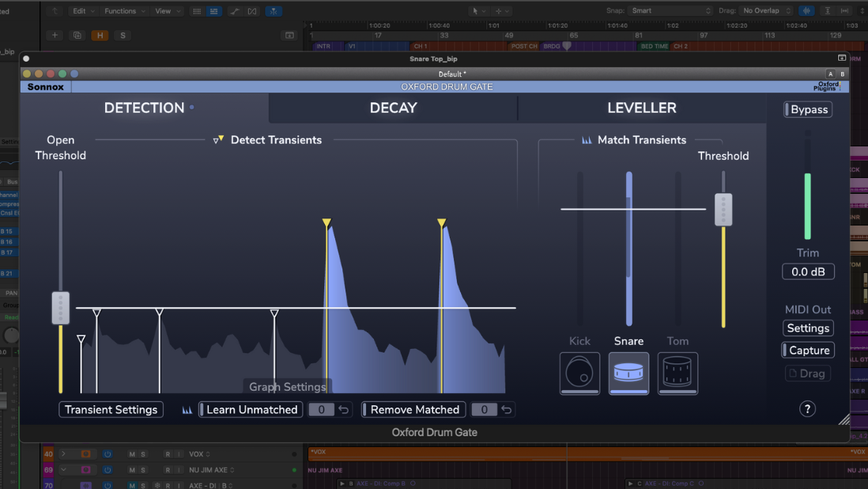
Task: Select preset slot A
Action: [x=830, y=74]
